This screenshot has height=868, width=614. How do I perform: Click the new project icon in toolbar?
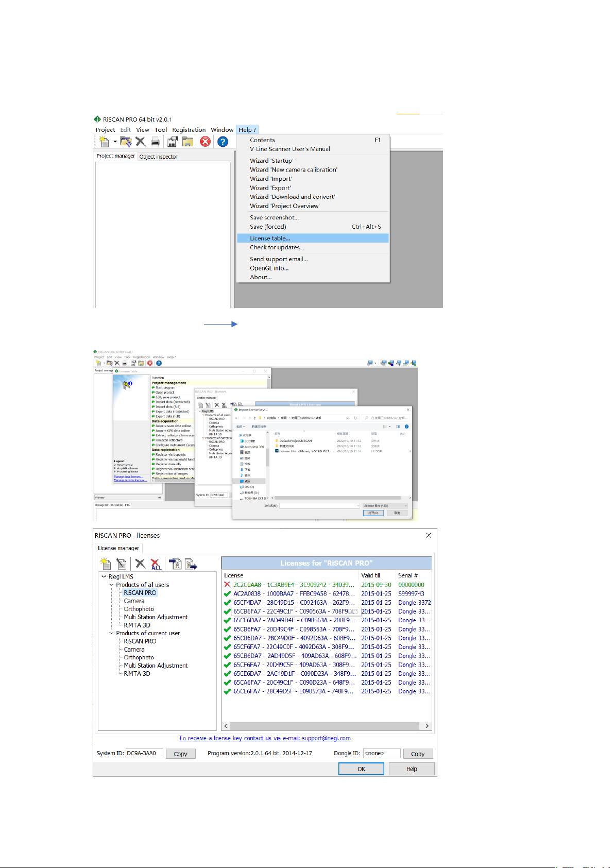[x=104, y=142]
